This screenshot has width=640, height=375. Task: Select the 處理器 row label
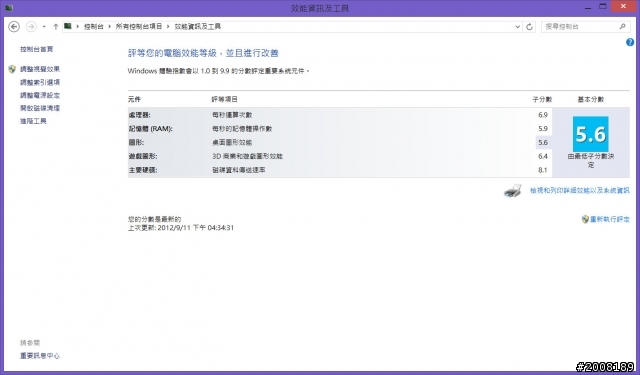139,115
